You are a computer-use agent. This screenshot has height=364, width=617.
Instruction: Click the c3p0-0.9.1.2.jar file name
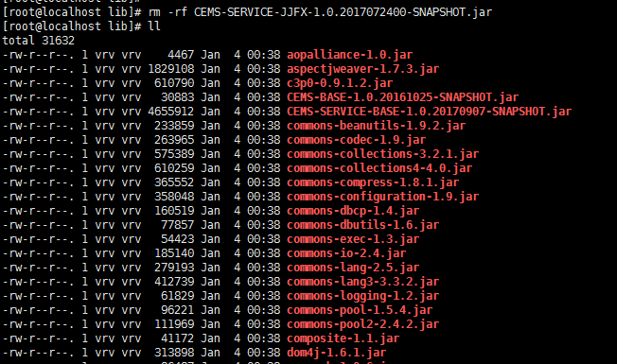point(340,83)
